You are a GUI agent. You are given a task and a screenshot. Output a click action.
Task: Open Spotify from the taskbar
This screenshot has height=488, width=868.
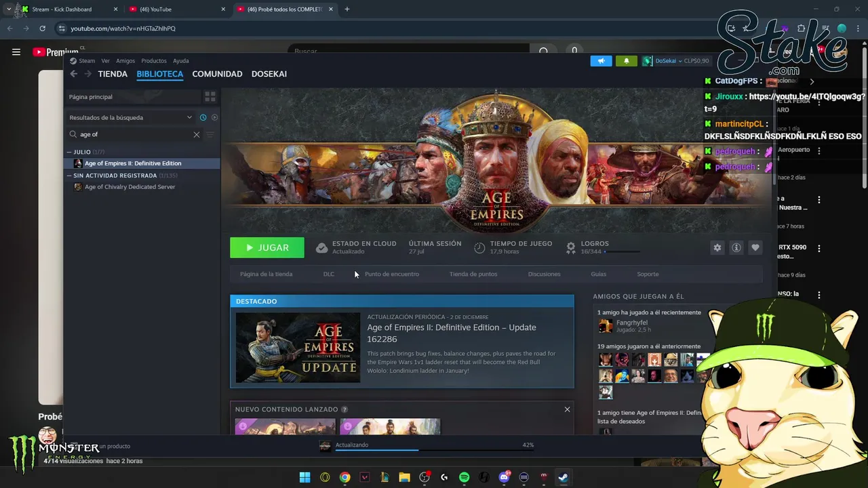pyautogui.click(x=464, y=477)
